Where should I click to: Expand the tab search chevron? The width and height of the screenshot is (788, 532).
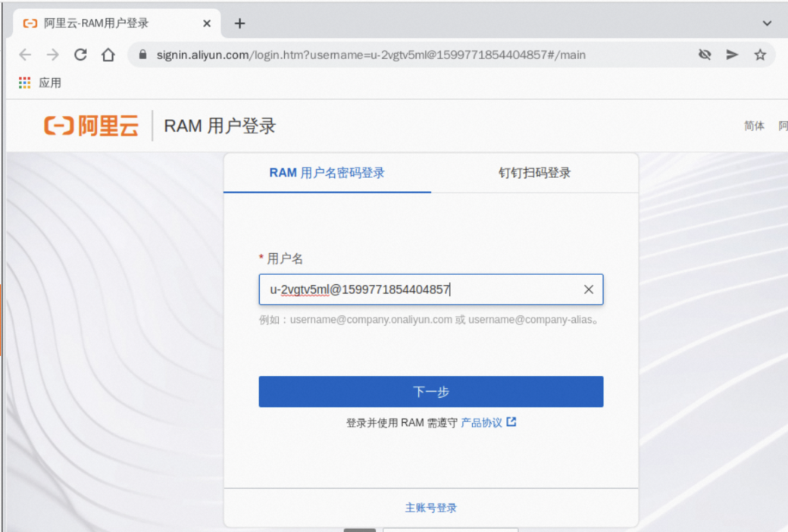(x=767, y=23)
